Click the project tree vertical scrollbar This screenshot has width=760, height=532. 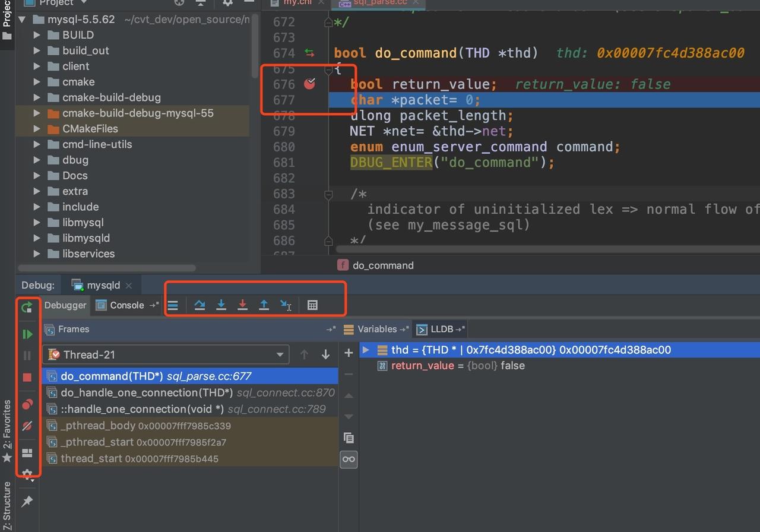255,47
